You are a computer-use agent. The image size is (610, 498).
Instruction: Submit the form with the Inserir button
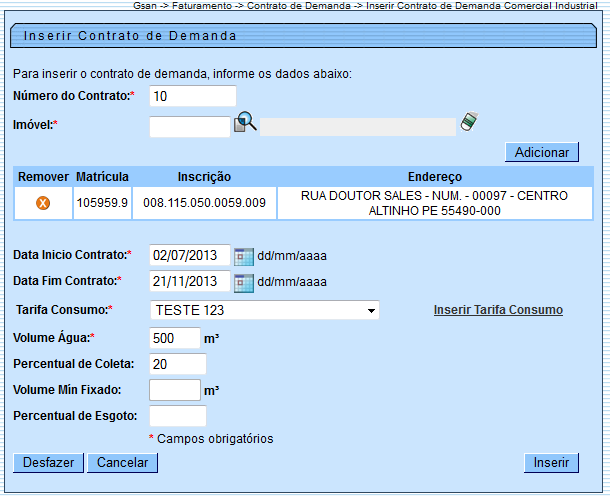(551, 463)
